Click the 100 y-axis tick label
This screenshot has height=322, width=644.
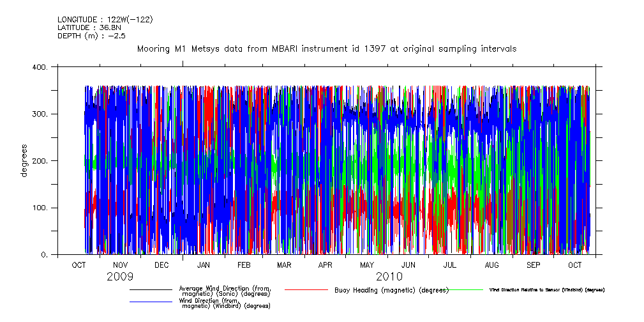coord(40,208)
